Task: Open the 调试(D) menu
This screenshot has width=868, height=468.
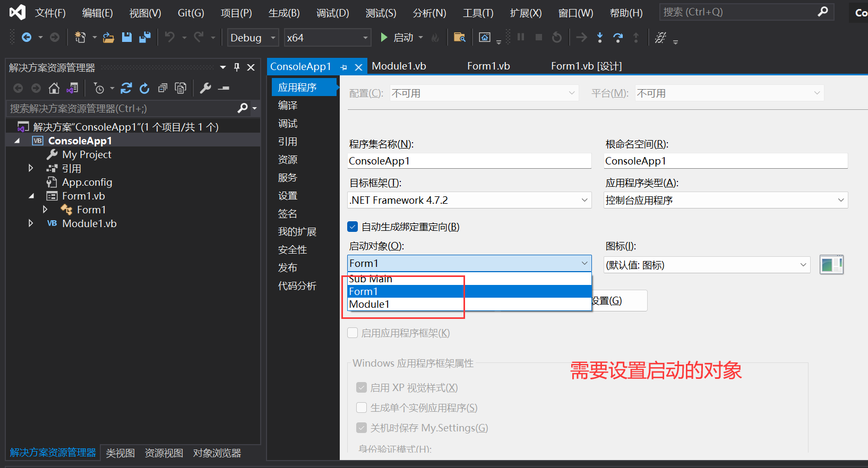Action: coord(333,13)
